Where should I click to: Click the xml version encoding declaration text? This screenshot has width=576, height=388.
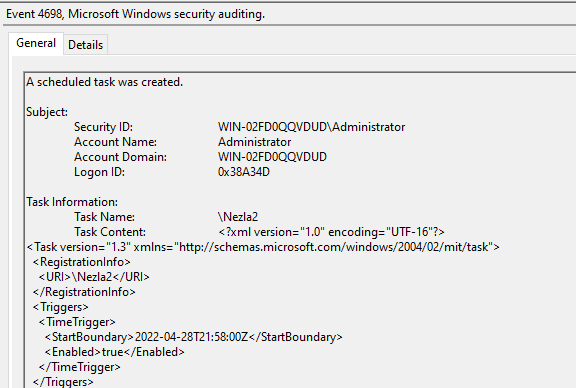(x=331, y=232)
